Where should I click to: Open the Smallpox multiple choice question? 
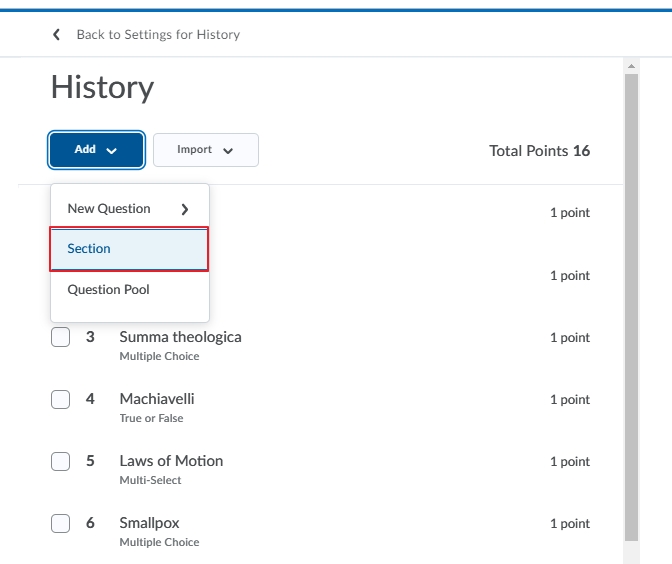coord(149,523)
